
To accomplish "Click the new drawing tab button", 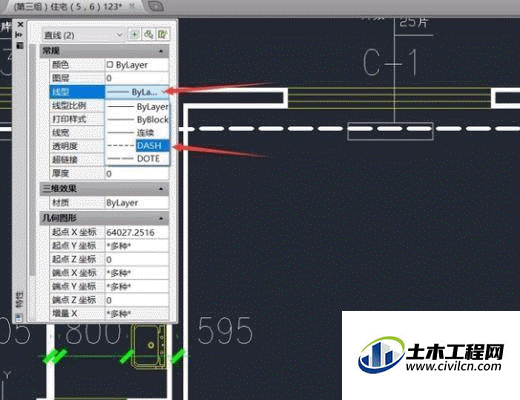I will 155,6.
